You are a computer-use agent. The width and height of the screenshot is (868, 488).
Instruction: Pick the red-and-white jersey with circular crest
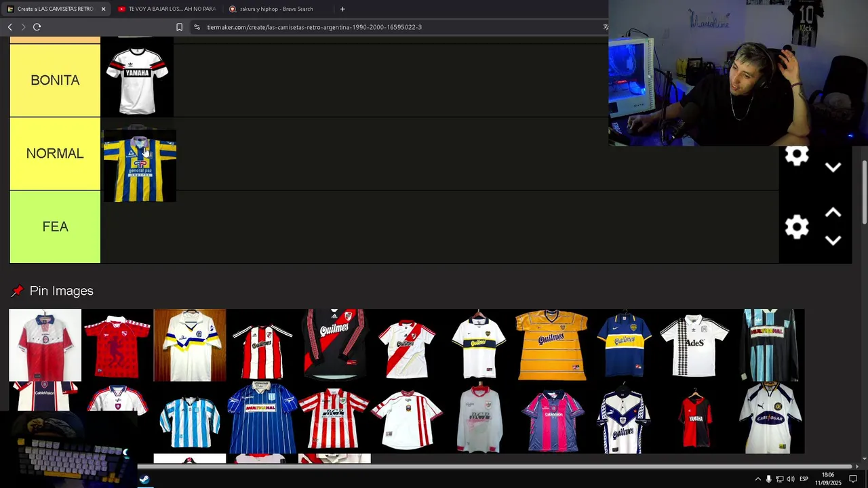point(45,345)
